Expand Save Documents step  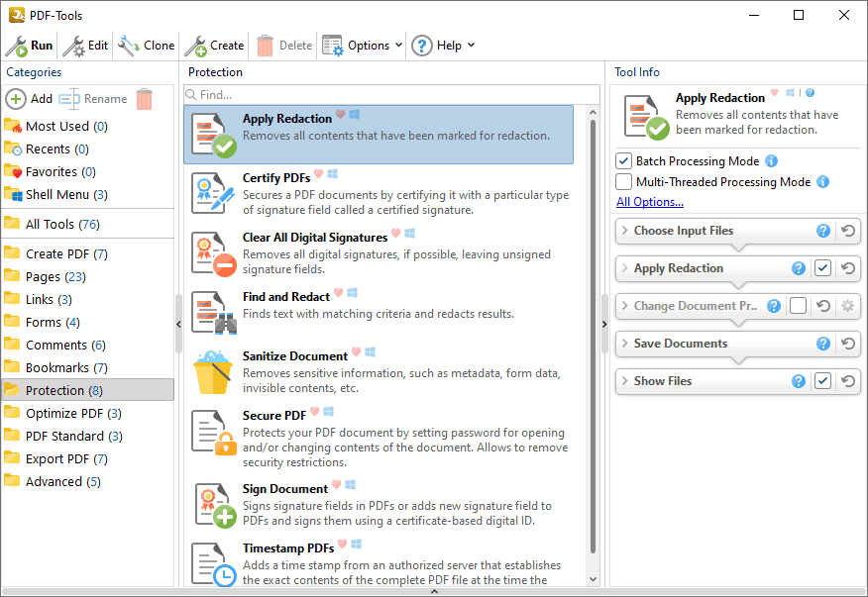[625, 343]
